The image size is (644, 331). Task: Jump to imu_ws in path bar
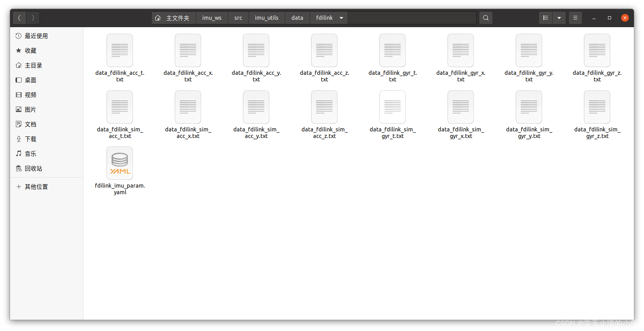point(212,18)
